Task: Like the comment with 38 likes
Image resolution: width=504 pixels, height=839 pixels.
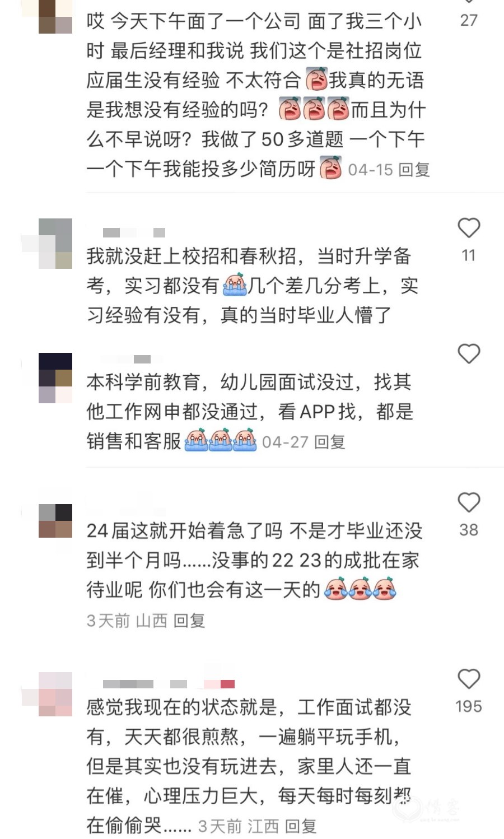Action: point(469,502)
